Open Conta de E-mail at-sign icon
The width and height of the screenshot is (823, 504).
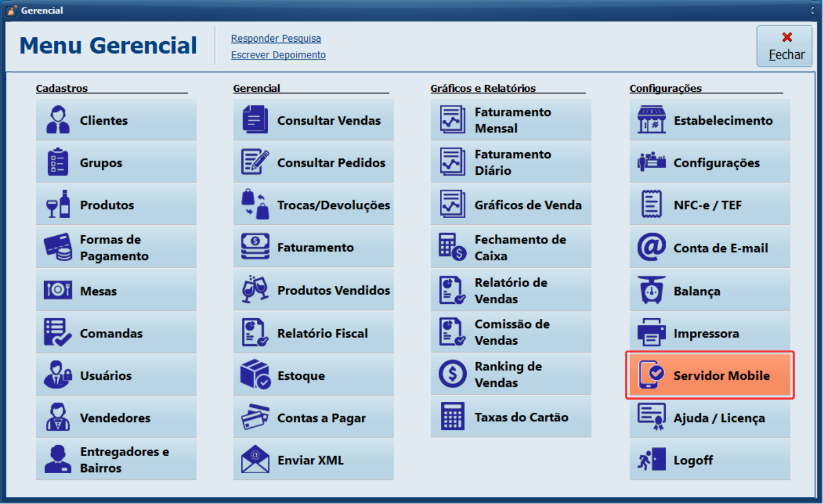point(651,248)
